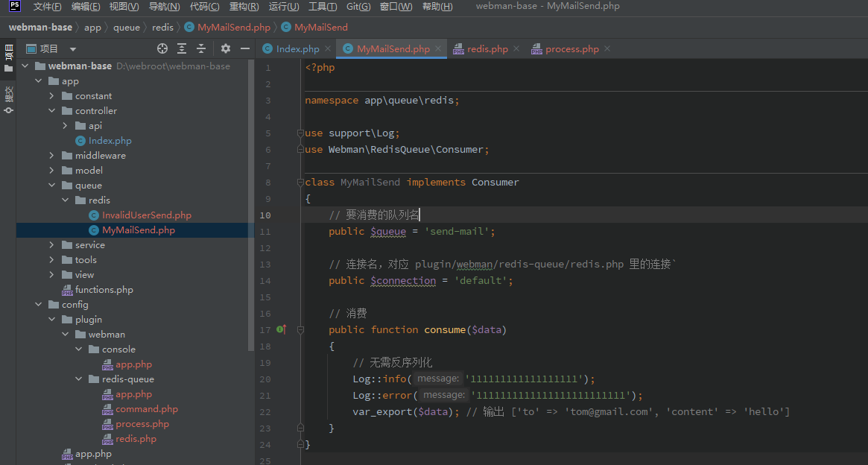
Task: Expand the service folder
Action: pos(52,244)
